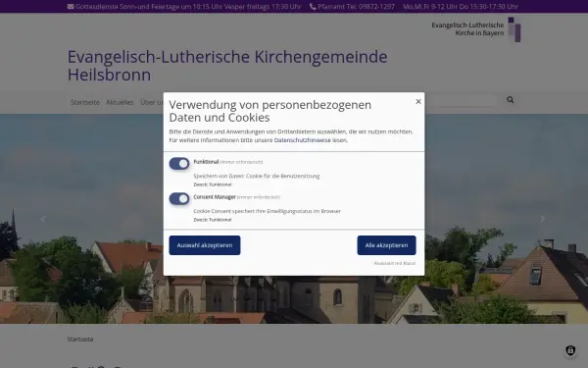Click the phone icon before Pfarramt

(x=313, y=7)
